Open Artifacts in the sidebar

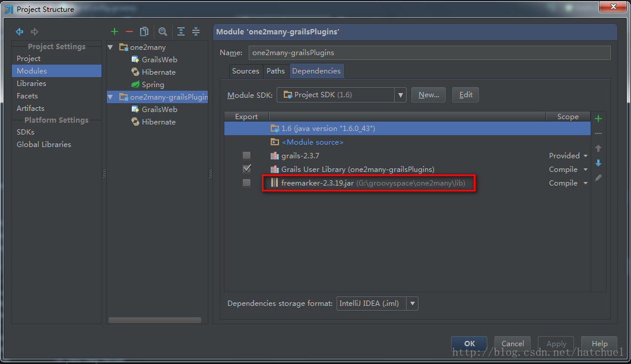pyautogui.click(x=31, y=108)
